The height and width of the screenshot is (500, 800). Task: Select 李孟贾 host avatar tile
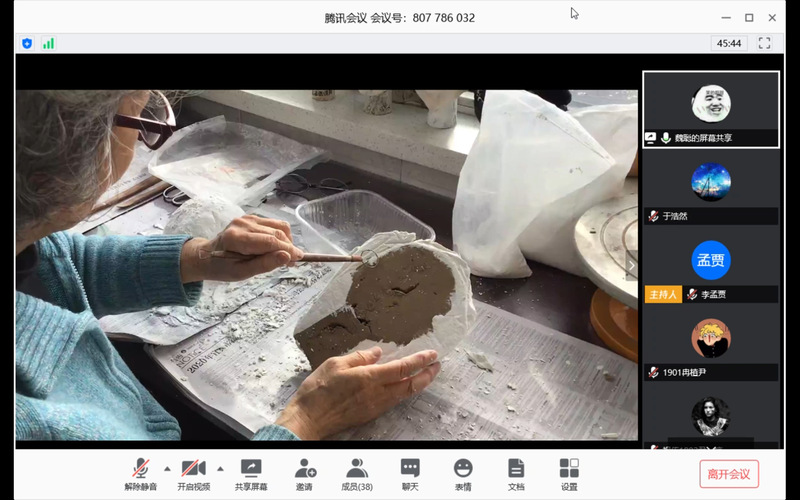(711, 267)
